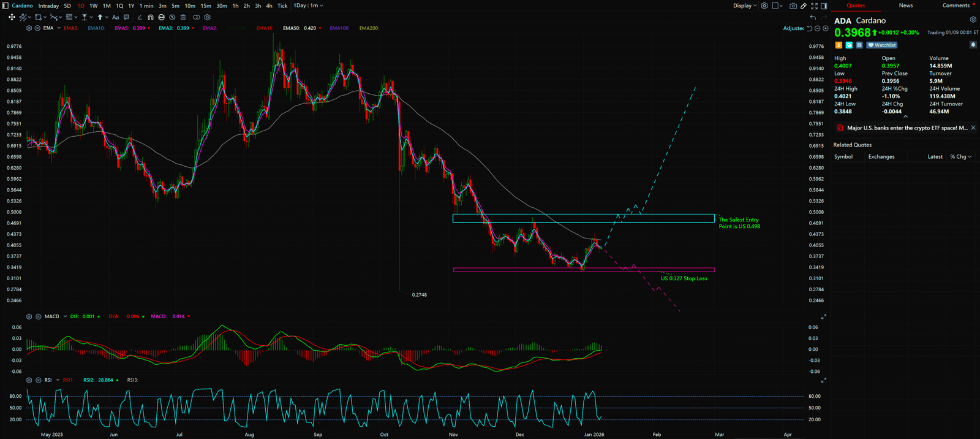Screen dimensions: 980x439
Task: Open the 1Day : 1m interval dropdown
Action: tap(308, 6)
